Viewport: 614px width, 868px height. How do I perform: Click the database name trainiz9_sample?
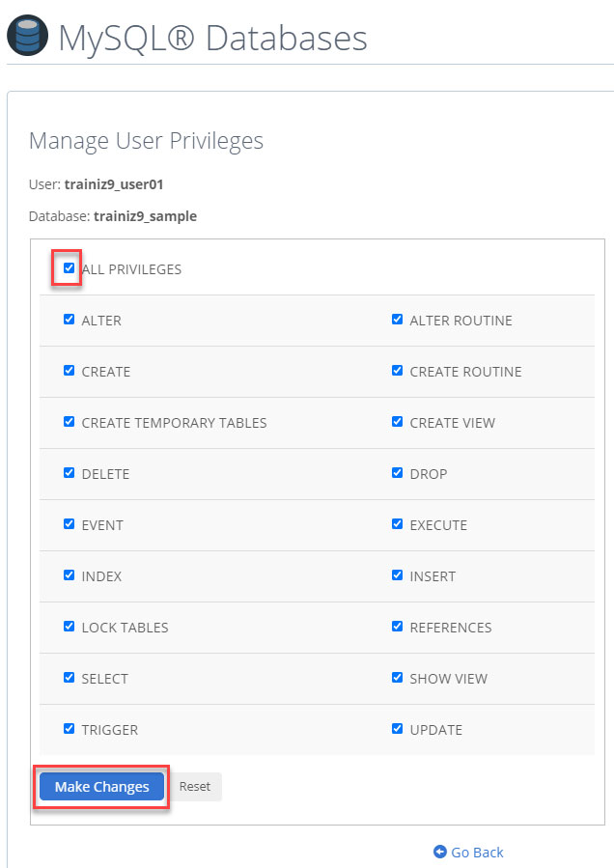coord(145,216)
